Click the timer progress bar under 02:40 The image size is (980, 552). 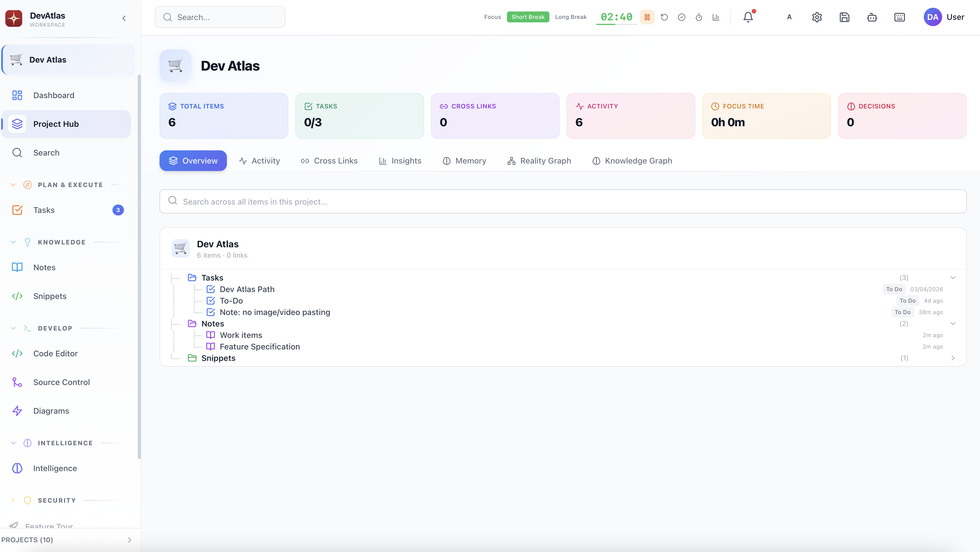pos(616,25)
